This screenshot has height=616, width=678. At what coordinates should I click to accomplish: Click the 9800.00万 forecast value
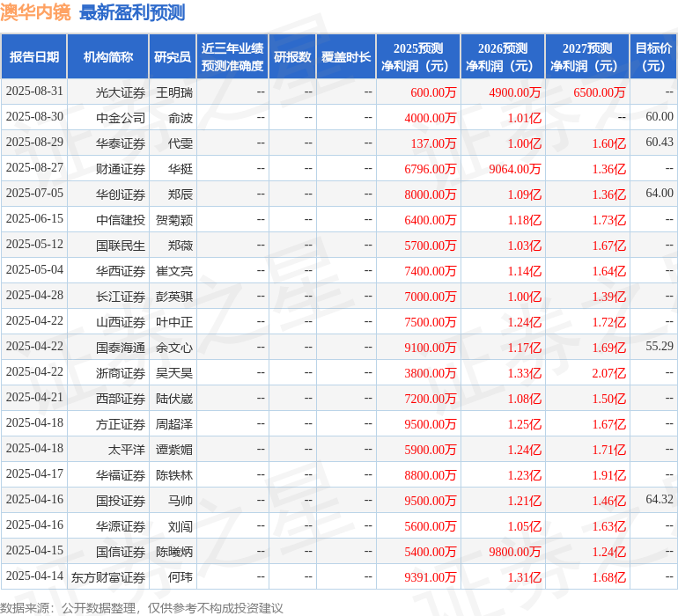point(515,552)
